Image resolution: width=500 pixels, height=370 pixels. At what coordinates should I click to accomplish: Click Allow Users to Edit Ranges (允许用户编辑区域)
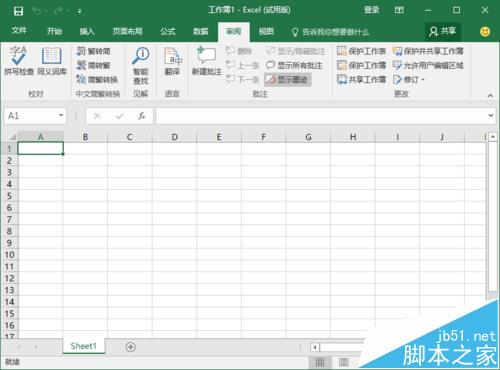[428, 65]
